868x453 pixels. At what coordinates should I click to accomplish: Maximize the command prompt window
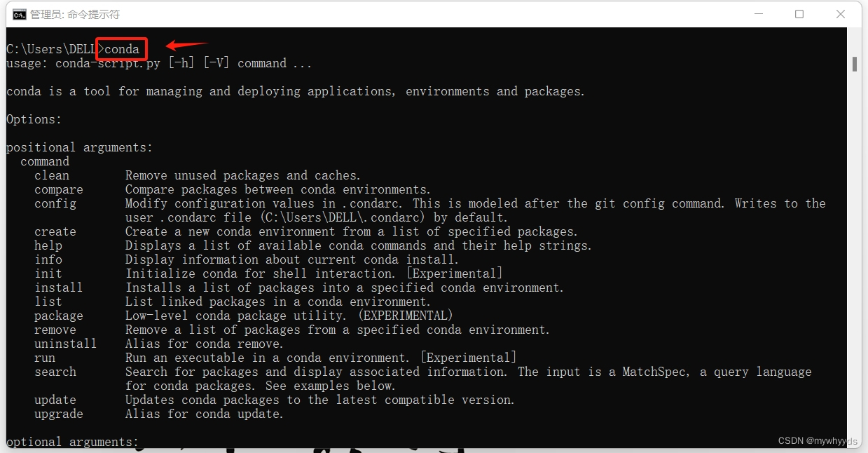pyautogui.click(x=799, y=14)
